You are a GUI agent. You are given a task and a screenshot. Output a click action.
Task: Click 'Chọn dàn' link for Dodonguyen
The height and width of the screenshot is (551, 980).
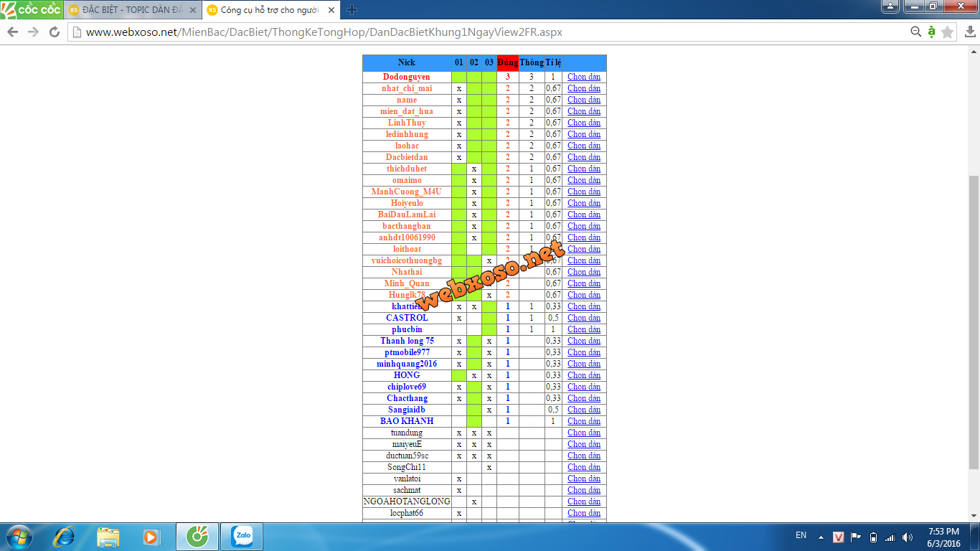click(584, 77)
